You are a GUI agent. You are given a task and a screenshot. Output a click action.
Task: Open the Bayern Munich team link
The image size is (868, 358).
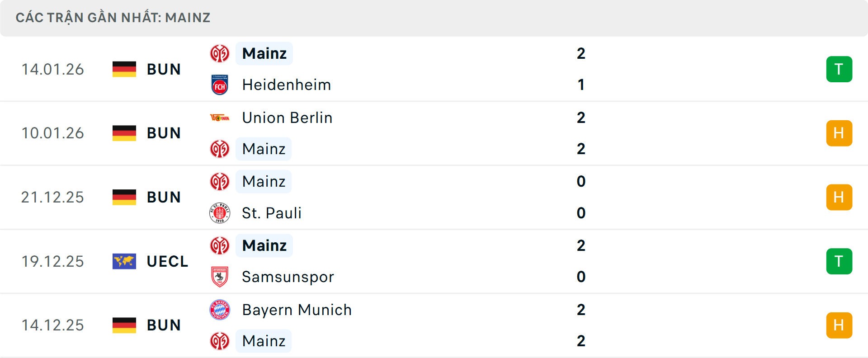[x=297, y=310]
